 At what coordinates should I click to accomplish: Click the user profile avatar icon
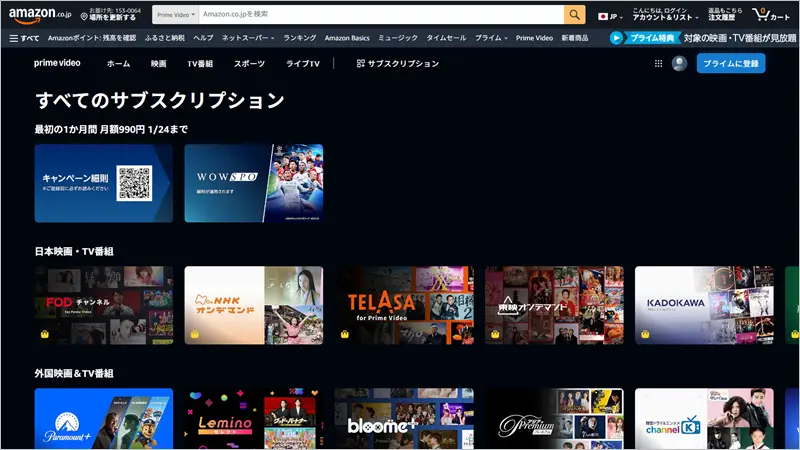(679, 63)
